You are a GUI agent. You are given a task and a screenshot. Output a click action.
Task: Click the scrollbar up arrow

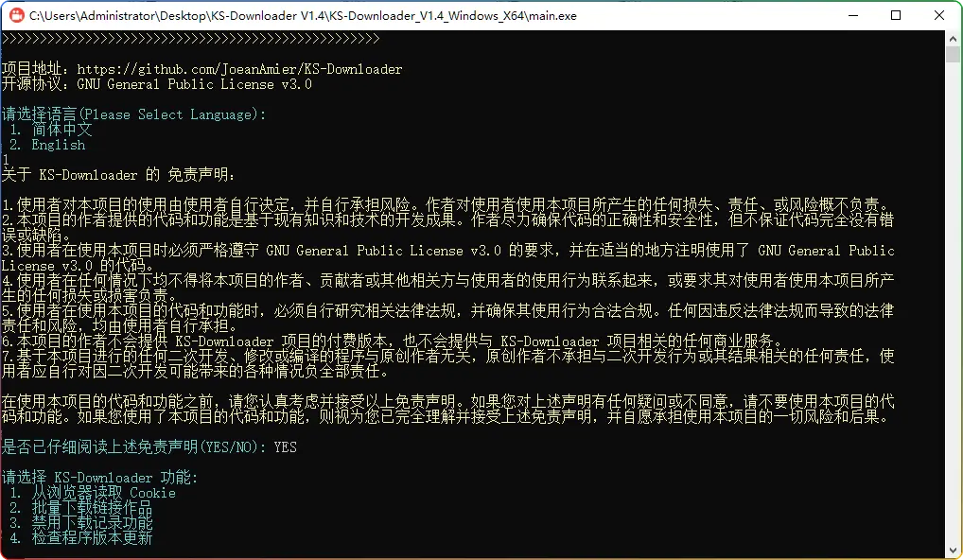[954, 39]
